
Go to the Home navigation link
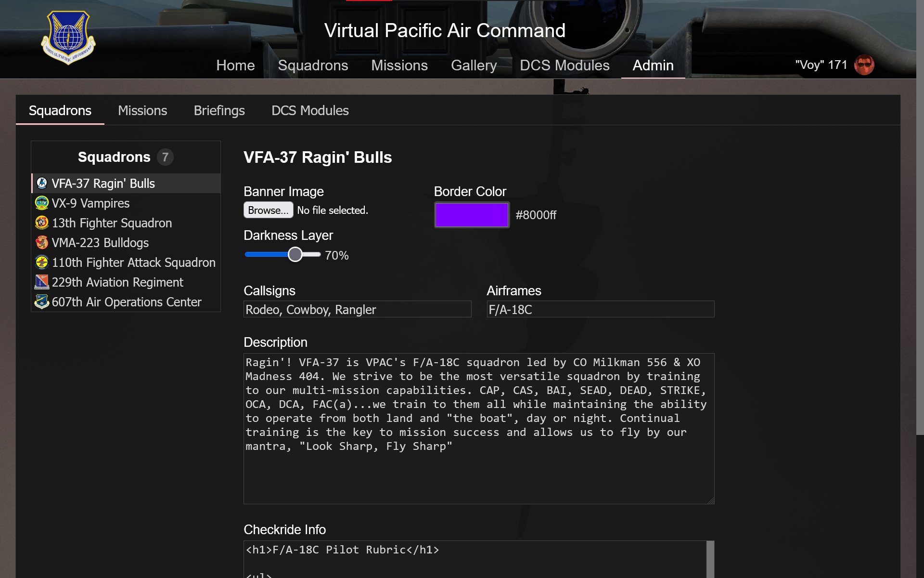click(235, 66)
